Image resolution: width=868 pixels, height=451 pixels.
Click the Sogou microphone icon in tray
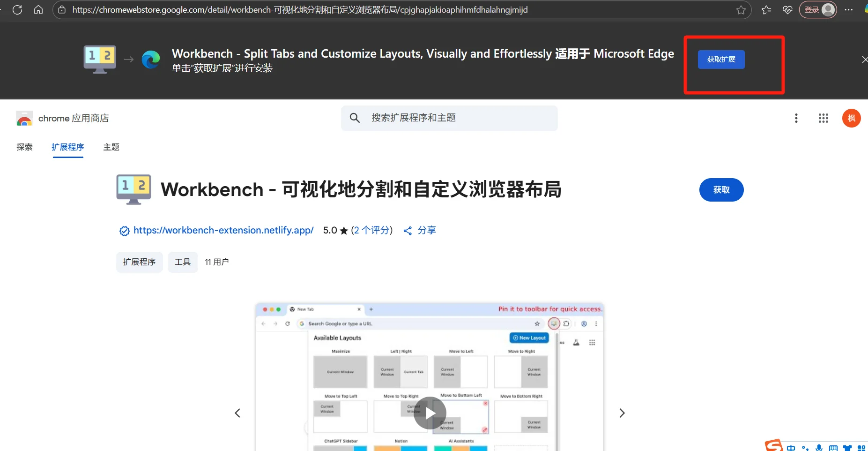pyautogui.click(x=819, y=448)
